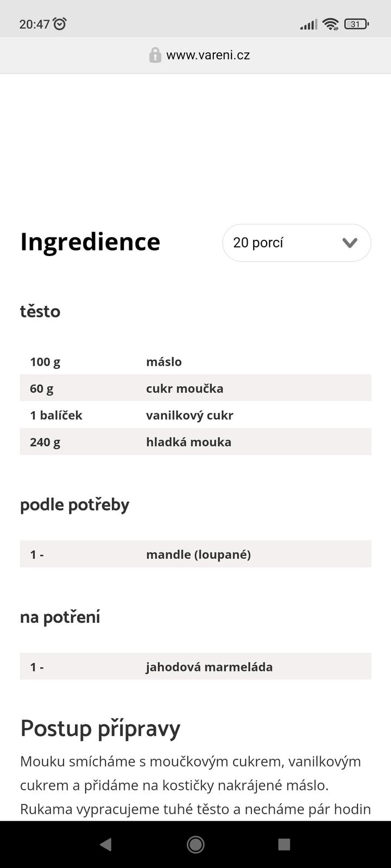
Task: Select the jahodová marmeláda ingredient
Action: (209, 667)
